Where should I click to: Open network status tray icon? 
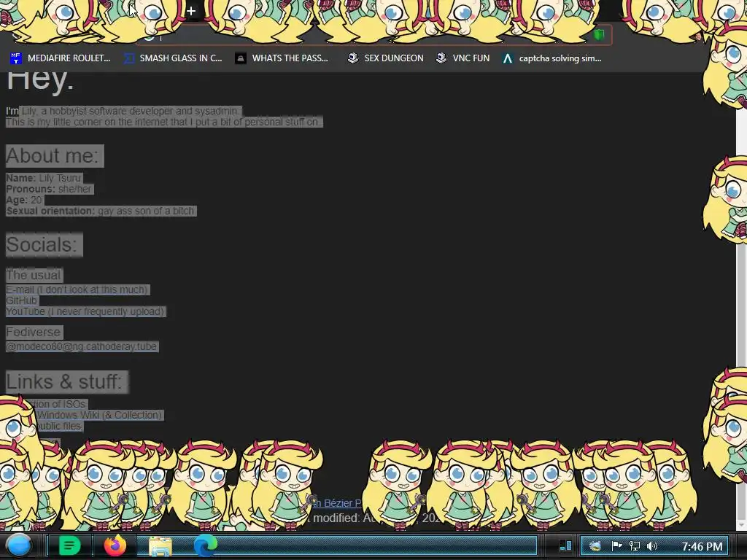634,546
